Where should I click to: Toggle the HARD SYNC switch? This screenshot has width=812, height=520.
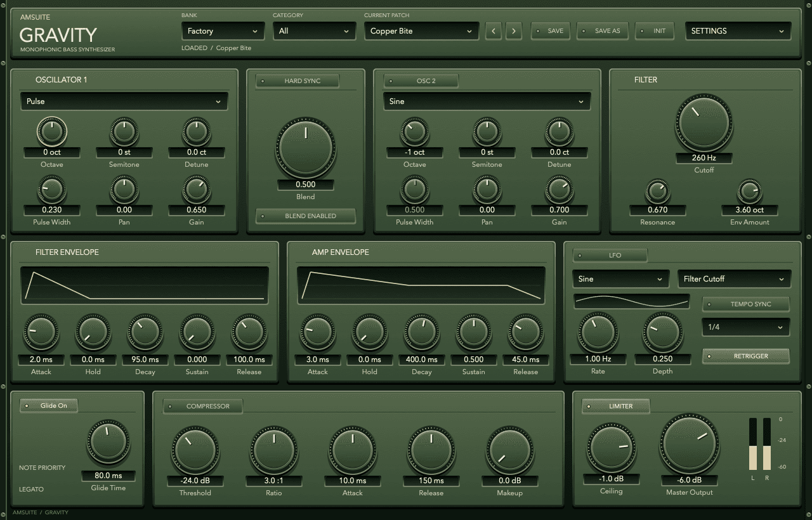click(298, 81)
